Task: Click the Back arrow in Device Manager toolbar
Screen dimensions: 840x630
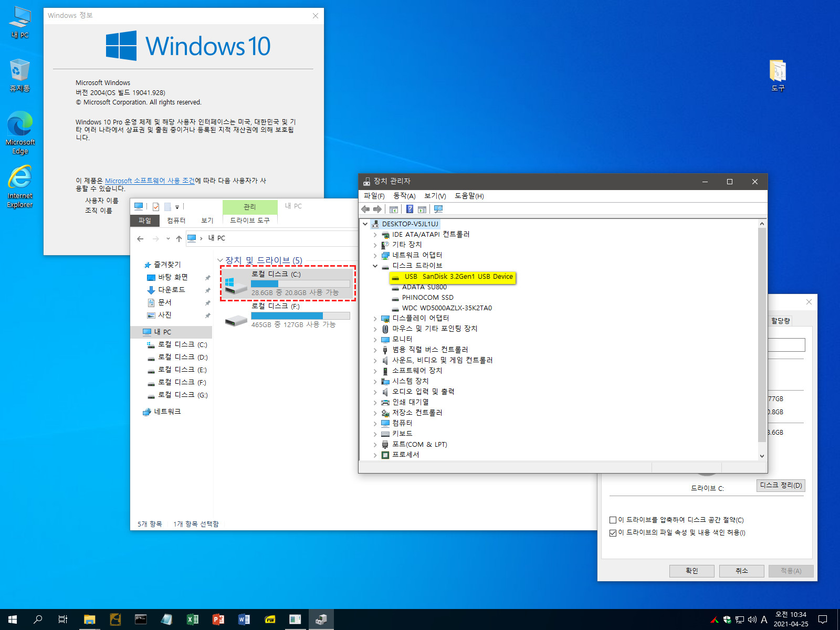Action: pyautogui.click(x=365, y=209)
